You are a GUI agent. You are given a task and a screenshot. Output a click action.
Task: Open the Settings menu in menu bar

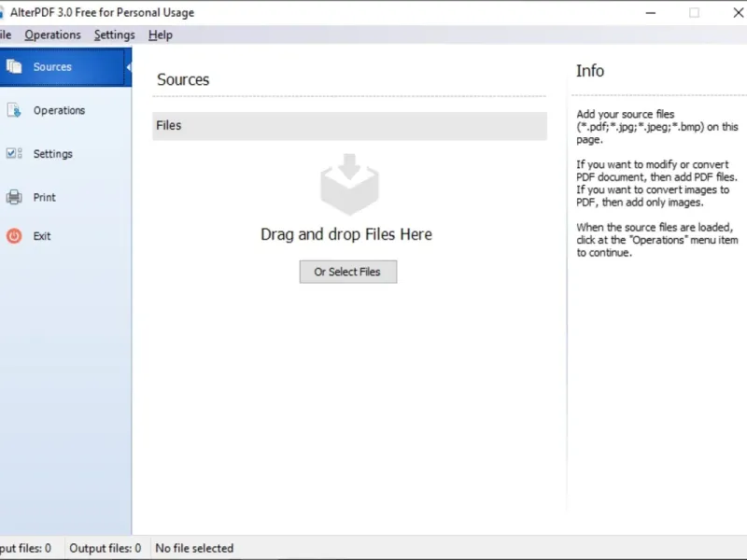pyautogui.click(x=114, y=35)
